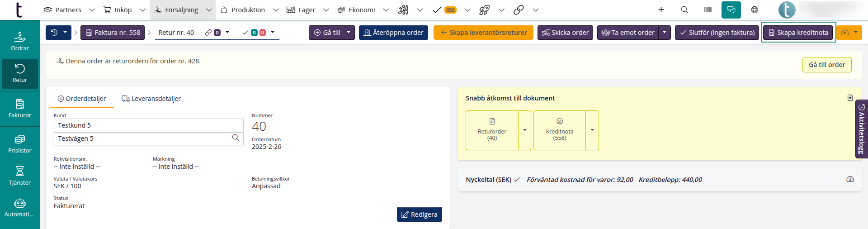868x229 pixels.
Task: Expand the Gå till dropdown arrow
Action: click(349, 33)
